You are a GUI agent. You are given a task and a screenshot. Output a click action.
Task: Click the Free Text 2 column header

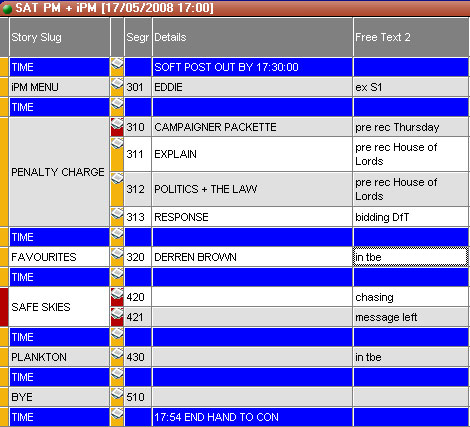pos(411,37)
